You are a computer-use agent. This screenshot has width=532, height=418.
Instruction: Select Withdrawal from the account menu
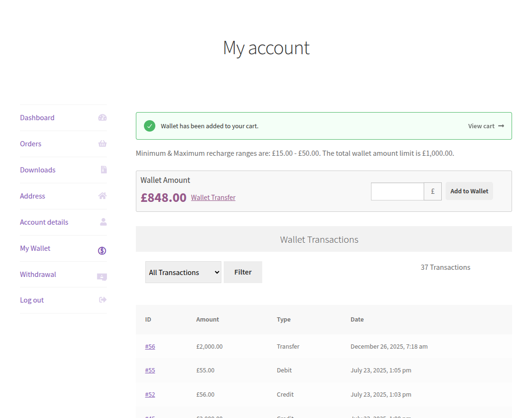(x=38, y=274)
